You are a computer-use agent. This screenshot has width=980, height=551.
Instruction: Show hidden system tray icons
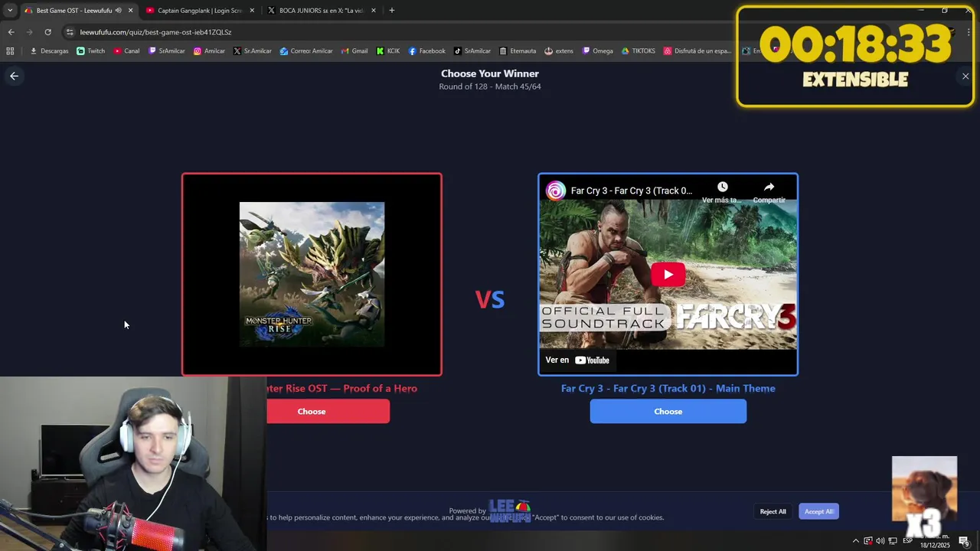point(855,541)
